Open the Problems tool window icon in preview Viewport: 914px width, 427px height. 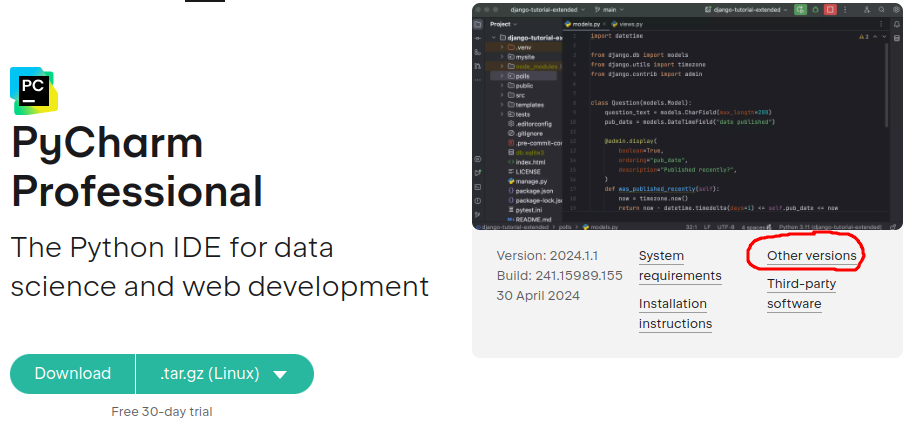point(478,201)
